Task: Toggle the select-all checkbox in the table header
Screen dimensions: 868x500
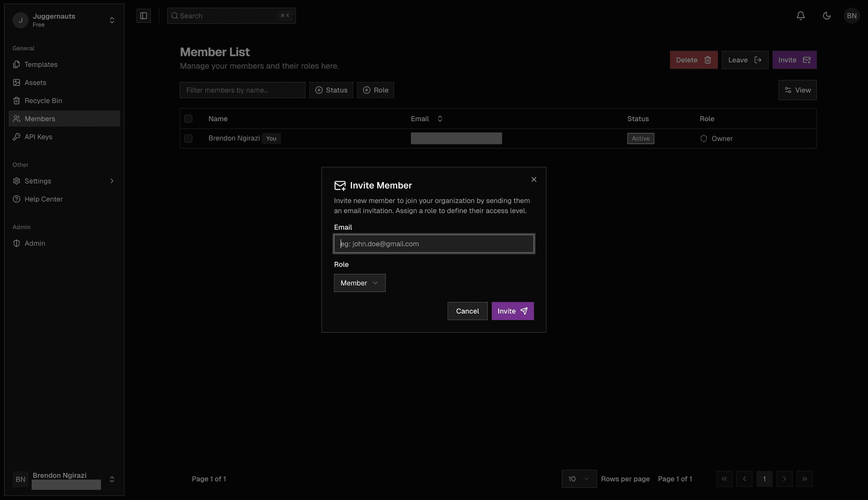Action: click(189, 118)
